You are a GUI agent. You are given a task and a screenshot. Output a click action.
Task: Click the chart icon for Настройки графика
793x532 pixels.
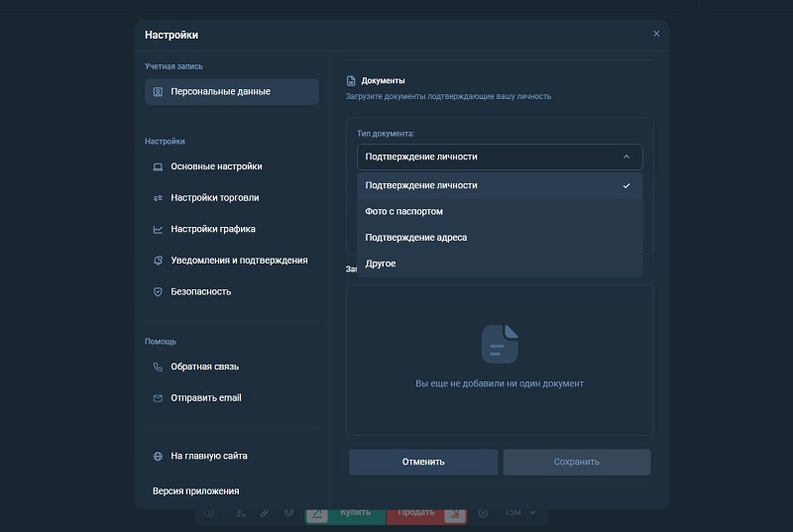[158, 229]
